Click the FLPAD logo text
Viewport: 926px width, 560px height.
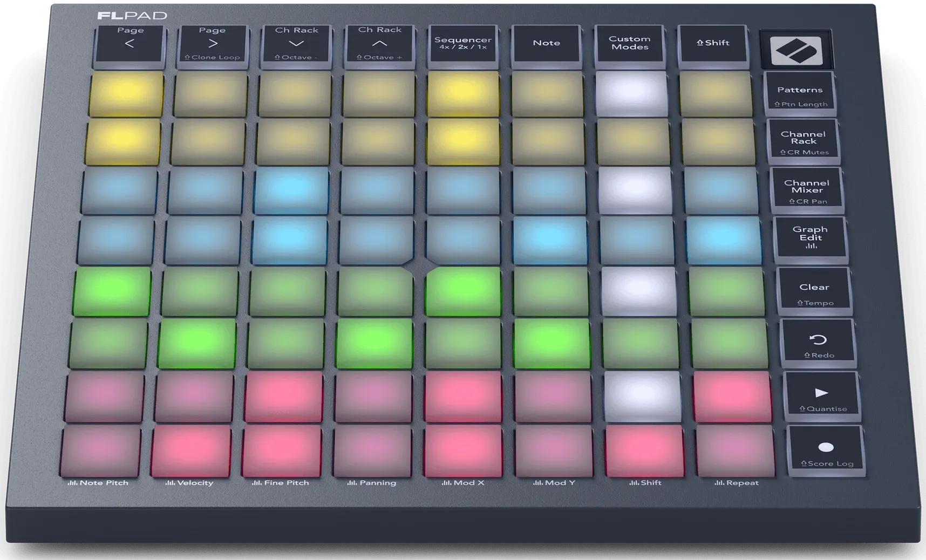[x=132, y=16]
